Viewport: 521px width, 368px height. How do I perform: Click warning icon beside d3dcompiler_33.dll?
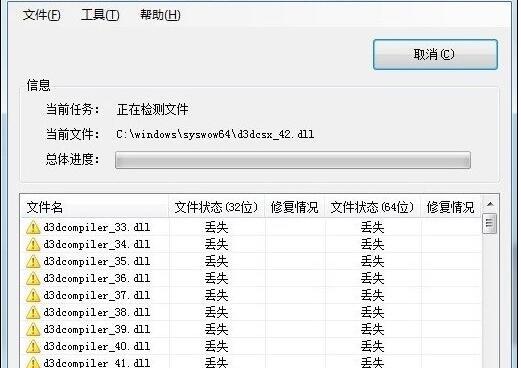tap(33, 228)
